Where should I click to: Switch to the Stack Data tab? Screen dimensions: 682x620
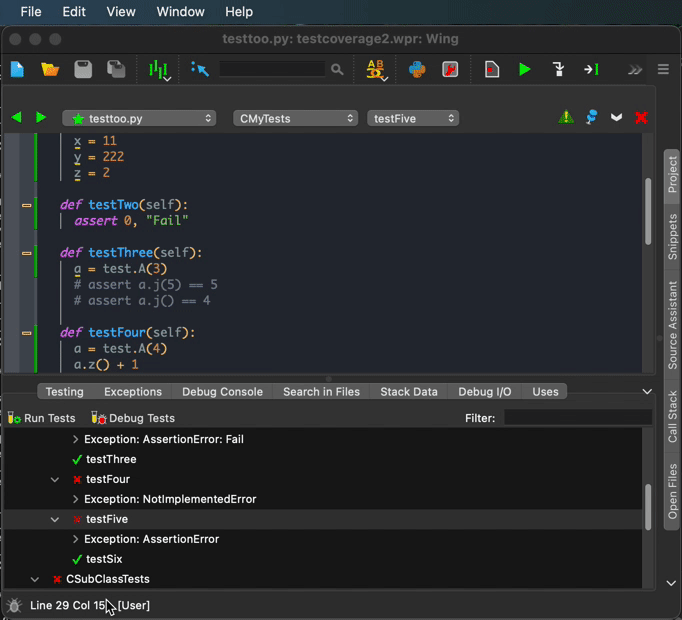409,392
